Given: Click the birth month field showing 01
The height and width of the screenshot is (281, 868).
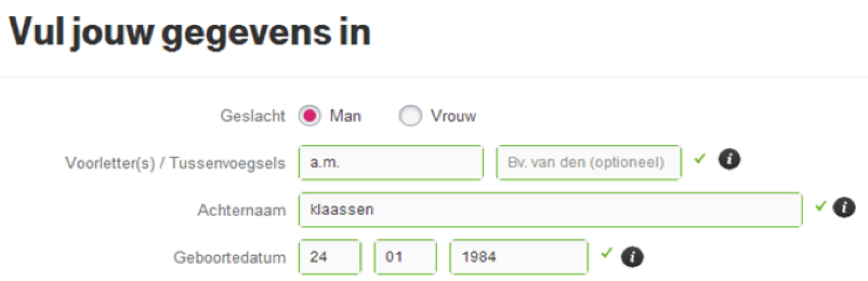Looking at the screenshot, I should tap(405, 257).
